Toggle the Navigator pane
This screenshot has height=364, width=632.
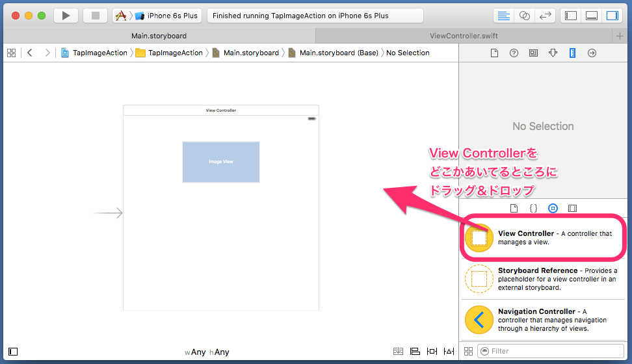tap(571, 16)
